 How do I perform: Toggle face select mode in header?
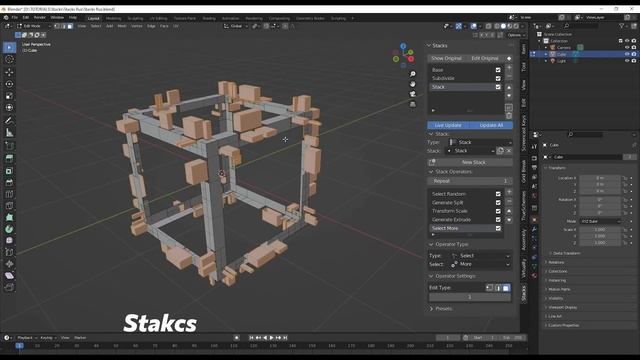click(70, 26)
